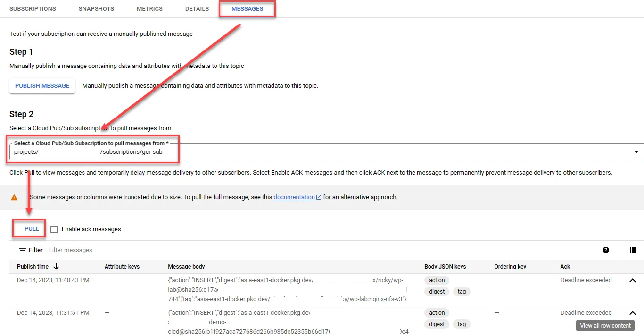Select the Messages tab
The image size is (644, 336).
pyautogui.click(x=247, y=9)
